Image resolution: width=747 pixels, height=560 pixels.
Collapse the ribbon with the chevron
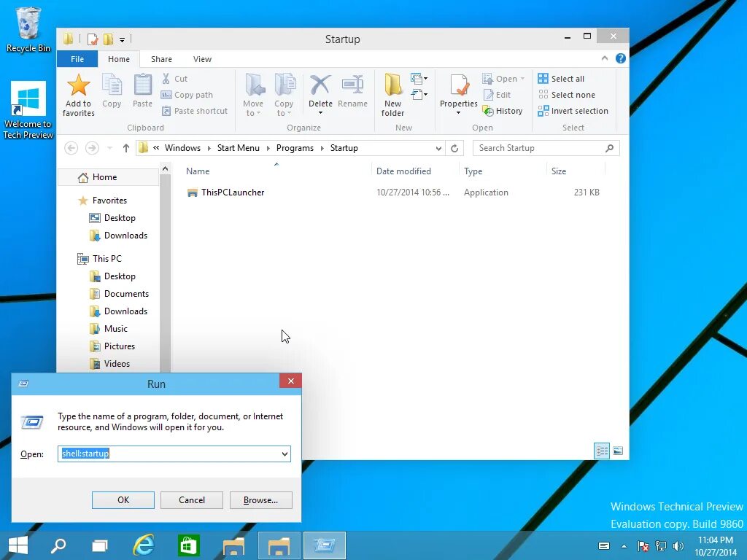tap(605, 58)
